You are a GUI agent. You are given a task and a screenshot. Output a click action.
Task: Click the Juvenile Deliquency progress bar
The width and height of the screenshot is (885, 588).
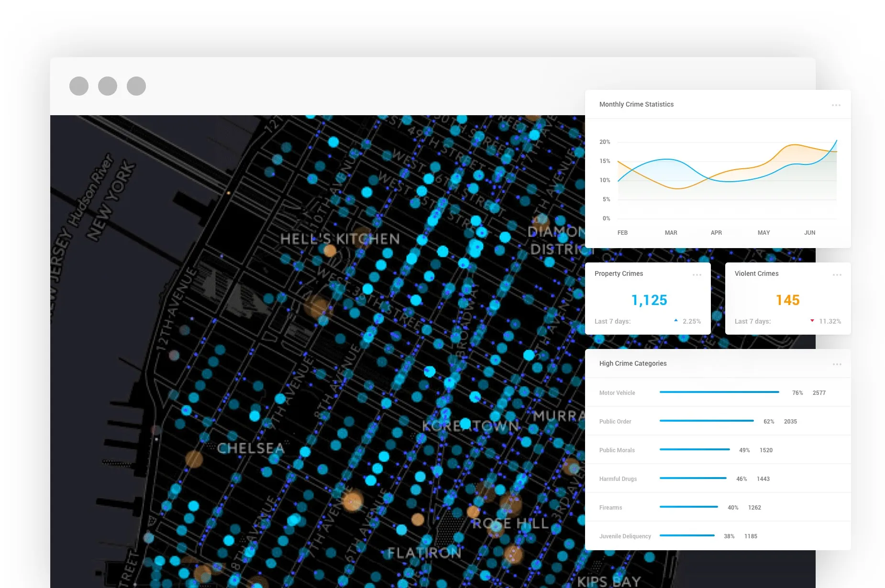pyautogui.click(x=687, y=535)
